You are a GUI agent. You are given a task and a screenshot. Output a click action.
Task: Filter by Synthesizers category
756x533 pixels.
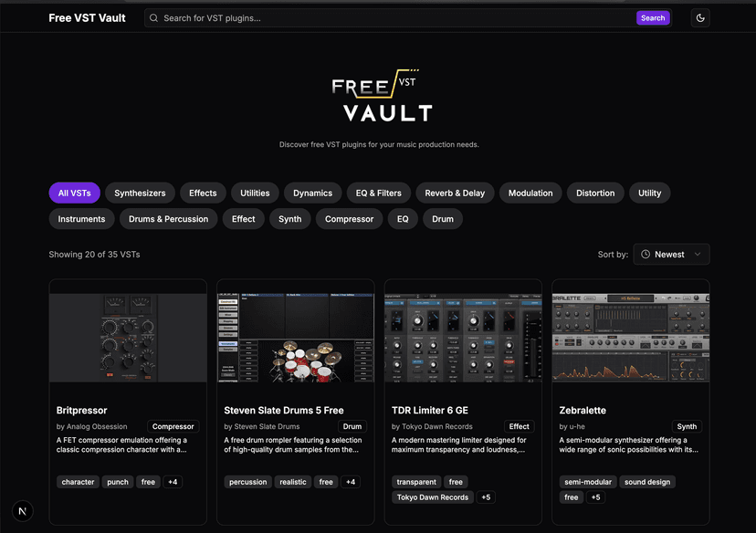tap(140, 193)
